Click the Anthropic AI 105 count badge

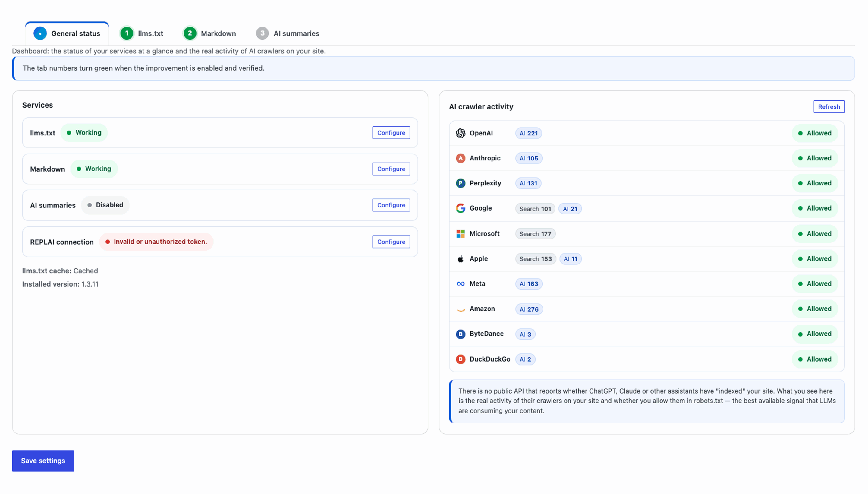tap(529, 158)
